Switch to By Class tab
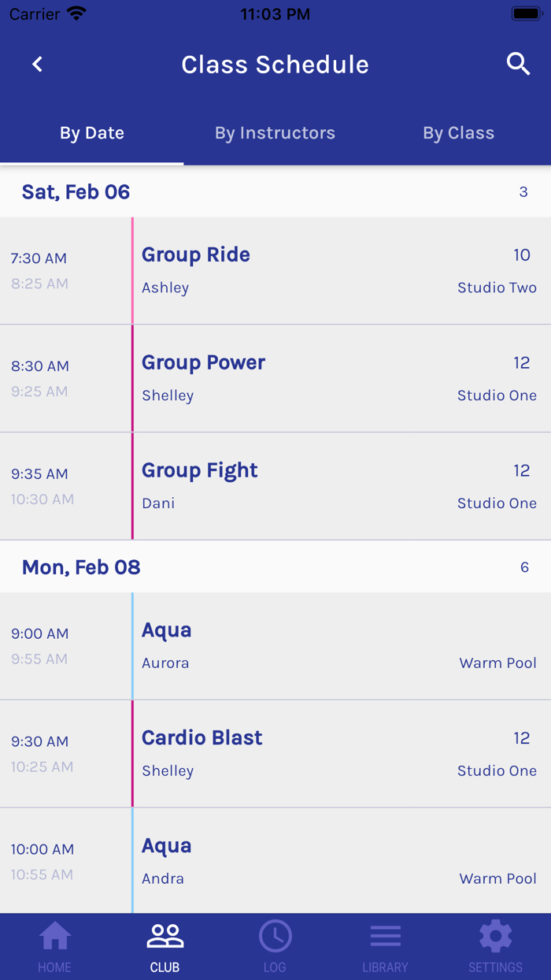551x980 pixels. click(x=458, y=133)
